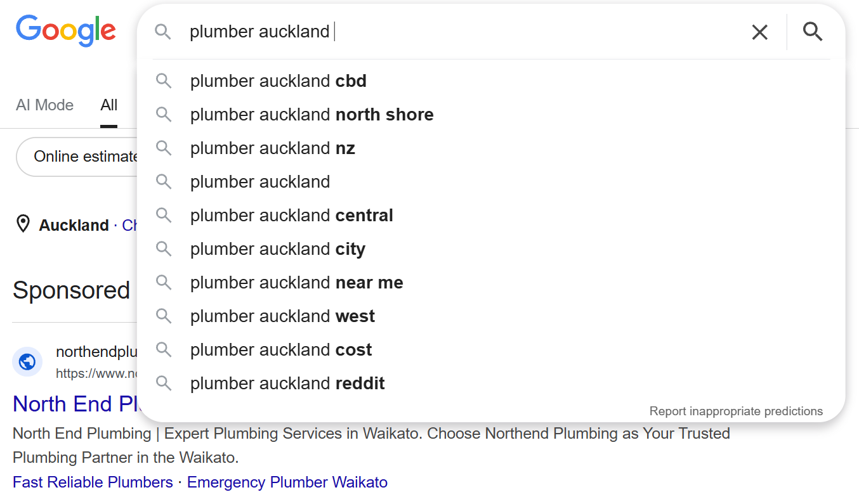859x504 pixels.
Task: Click the magnifier icon beside 'plumber auckland reddit'
Action: [164, 384]
